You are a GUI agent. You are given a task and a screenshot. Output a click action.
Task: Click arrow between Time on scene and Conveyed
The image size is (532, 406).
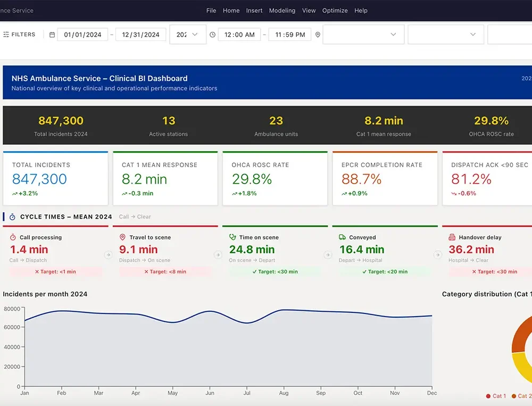pos(328,254)
